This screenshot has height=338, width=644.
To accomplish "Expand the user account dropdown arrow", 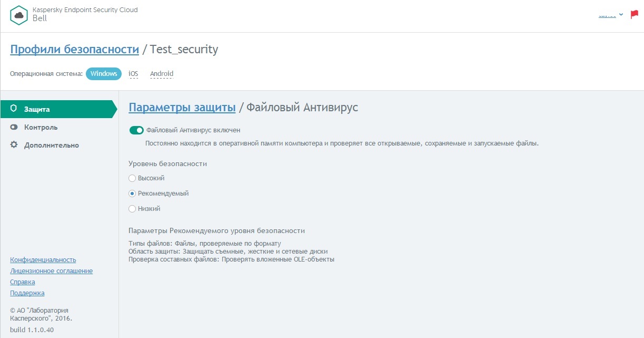I will pyautogui.click(x=621, y=15).
